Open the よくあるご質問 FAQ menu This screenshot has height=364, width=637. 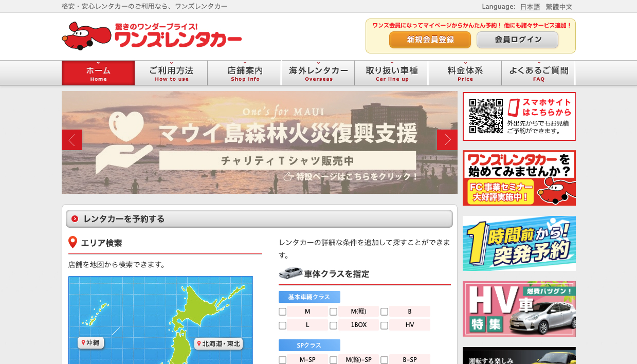coord(538,73)
